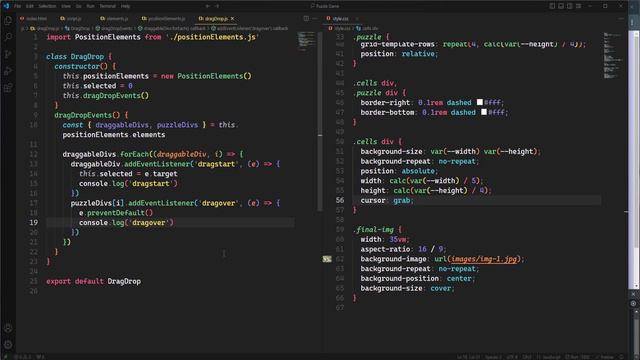Switch to the positionElements.js tab

pos(164,18)
